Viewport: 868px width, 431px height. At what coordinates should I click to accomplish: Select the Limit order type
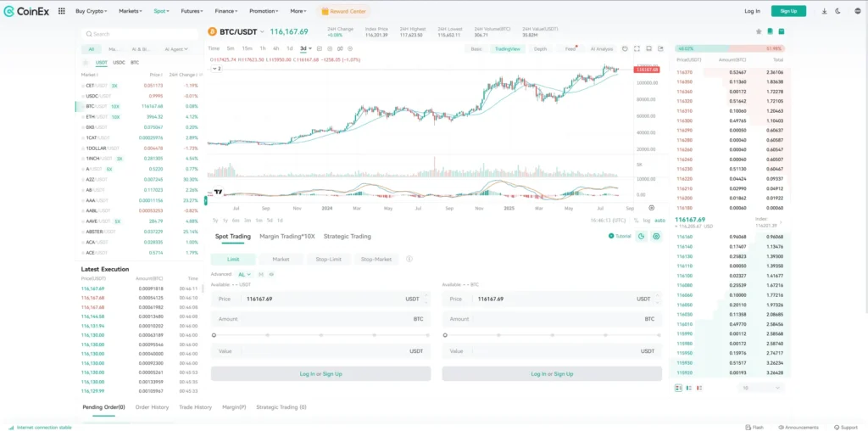click(x=233, y=259)
